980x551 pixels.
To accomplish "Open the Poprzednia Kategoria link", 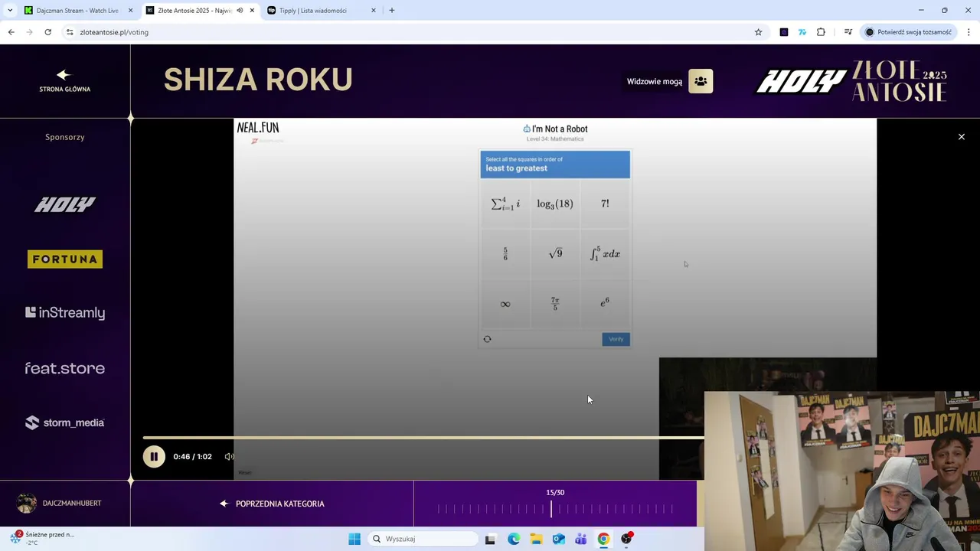I will click(272, 504).
